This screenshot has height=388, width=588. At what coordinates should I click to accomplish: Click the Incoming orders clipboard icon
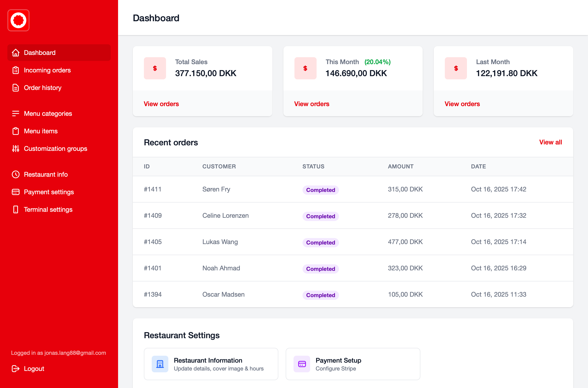pos(15,70)
